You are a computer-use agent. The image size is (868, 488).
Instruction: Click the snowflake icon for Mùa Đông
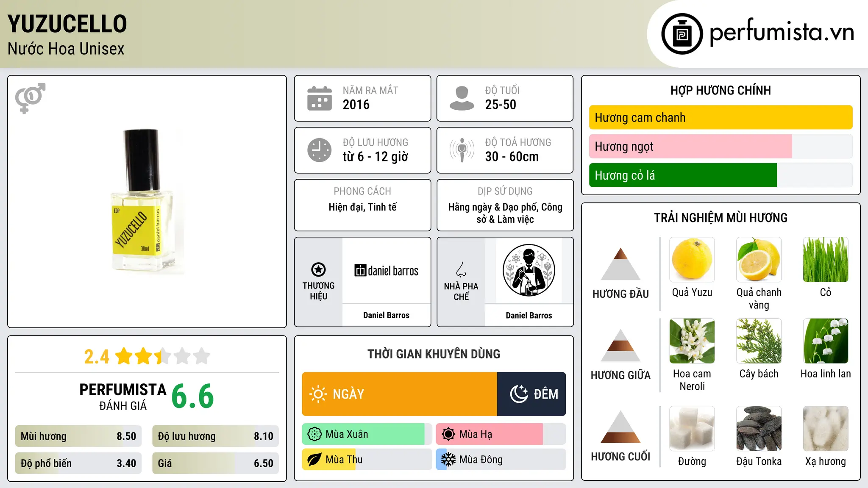(448, 460)
